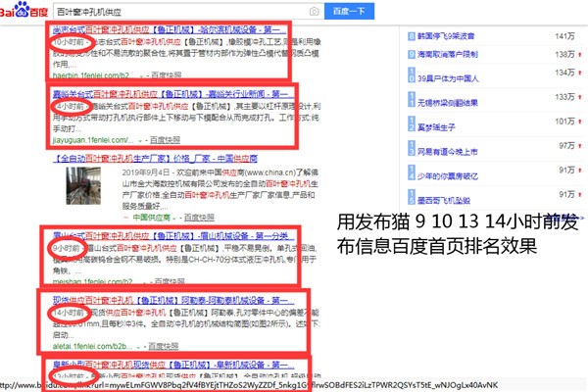Viewport: 588px width, 392px height.
Task: Click the 14小时前 timestamp in 阿勒泰 result
Action: click(x=69, y=313)
